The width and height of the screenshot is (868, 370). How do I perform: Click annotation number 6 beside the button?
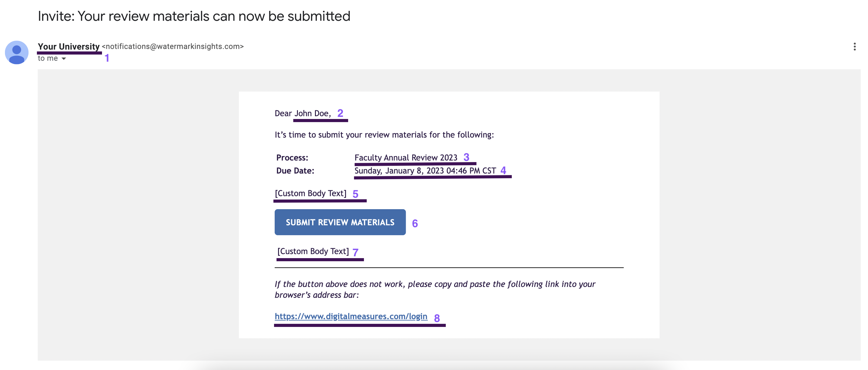(415, 223)
